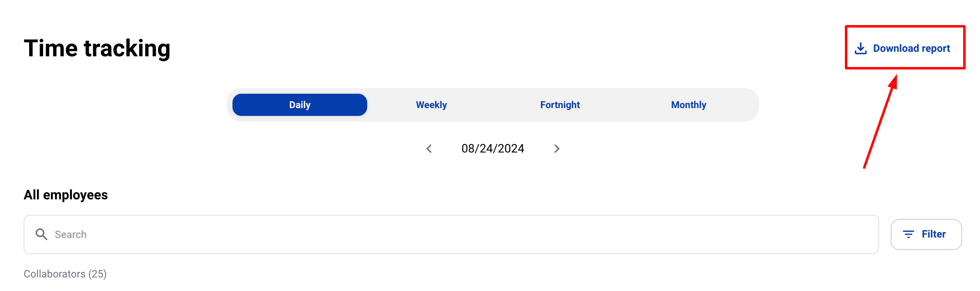Viewport: 980px width, 291px height.
Task: Click the Search placeholder text
Action: [x=71, y=234]
